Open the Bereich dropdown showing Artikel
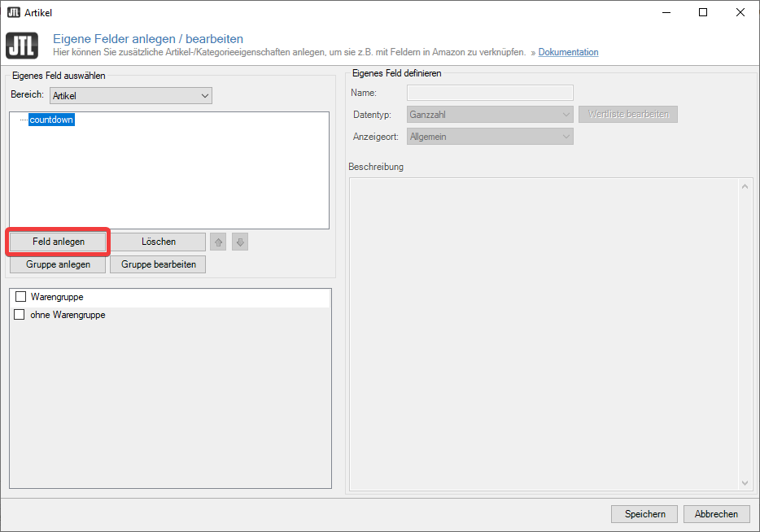The width and height of the screenshot is (760, 532). coord(131,95)
